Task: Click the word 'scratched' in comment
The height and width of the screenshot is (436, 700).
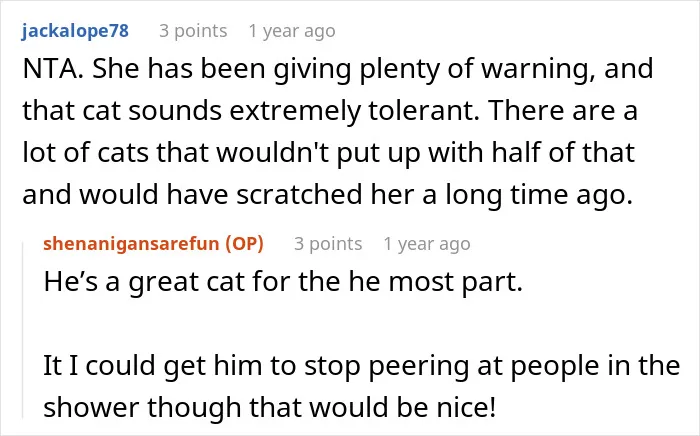Action: click(299, 195)
